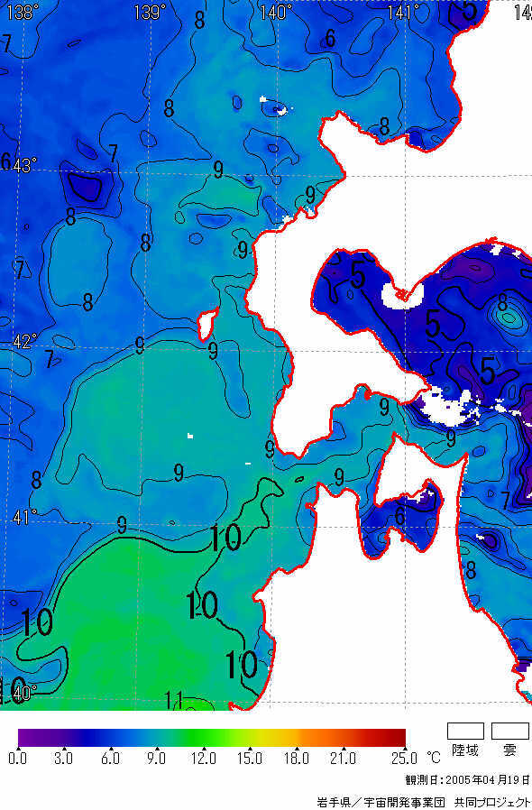This screenshot has height=810, width=532.
Task: Click the 42° latitude label
Action: coord(24,341)
